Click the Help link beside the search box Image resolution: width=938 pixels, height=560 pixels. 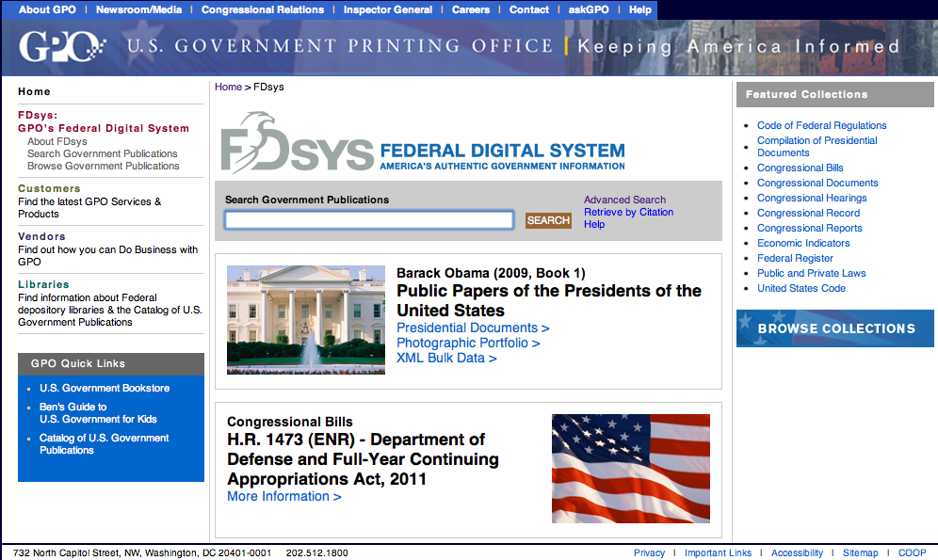[x=594, y=224]
